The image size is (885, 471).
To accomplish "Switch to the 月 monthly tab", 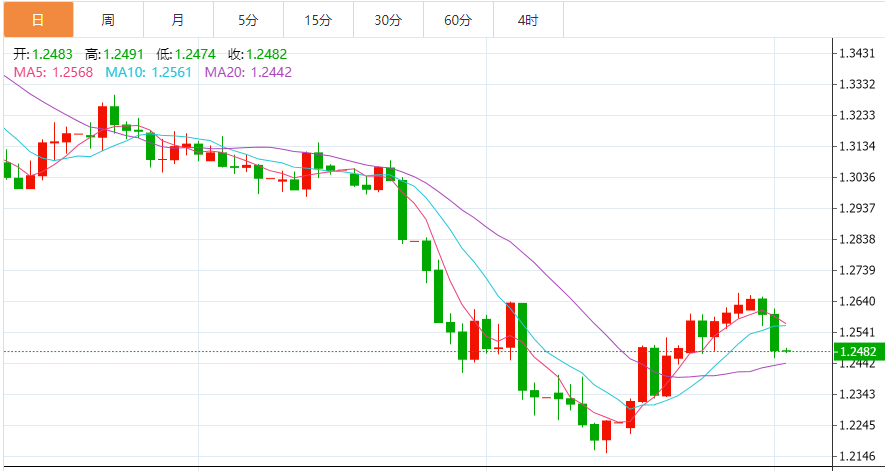I will click(178, 20).
